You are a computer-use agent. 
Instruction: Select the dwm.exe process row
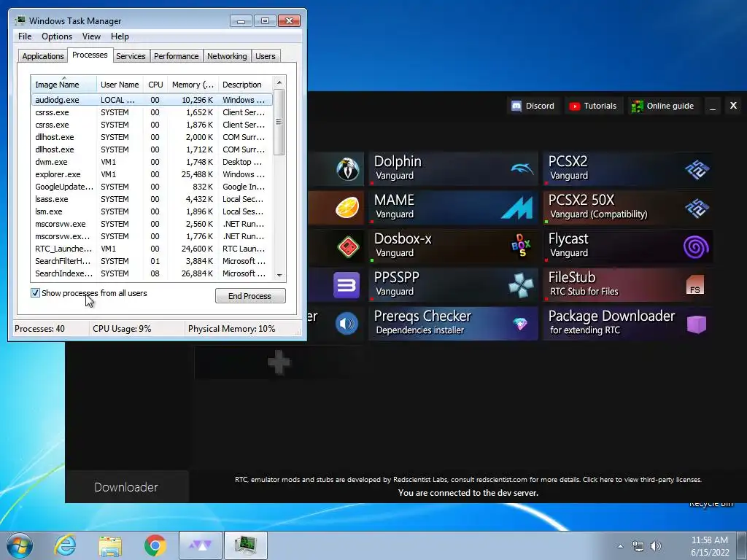point(152,162)
